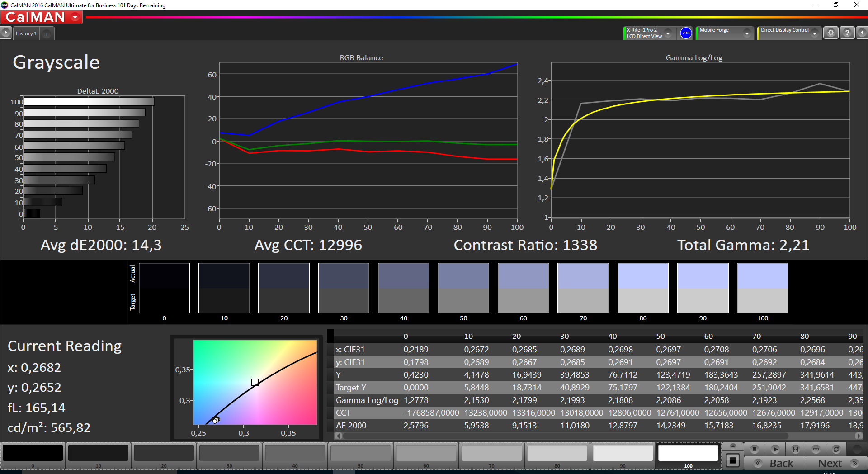Go to the Back workflow page

(x=775, y=463)
